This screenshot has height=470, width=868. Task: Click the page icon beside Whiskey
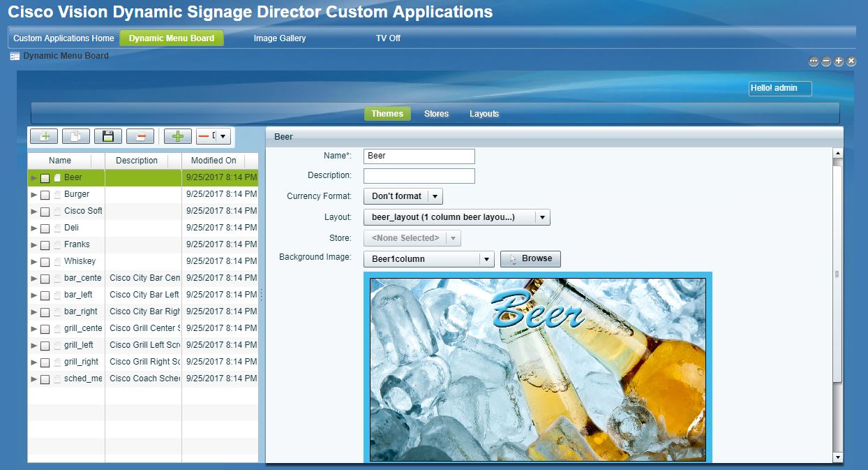[57, 262]
